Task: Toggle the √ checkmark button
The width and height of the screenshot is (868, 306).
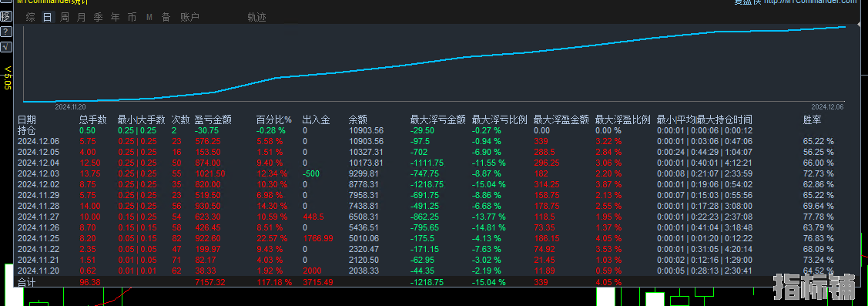Action: click(6, 46)
